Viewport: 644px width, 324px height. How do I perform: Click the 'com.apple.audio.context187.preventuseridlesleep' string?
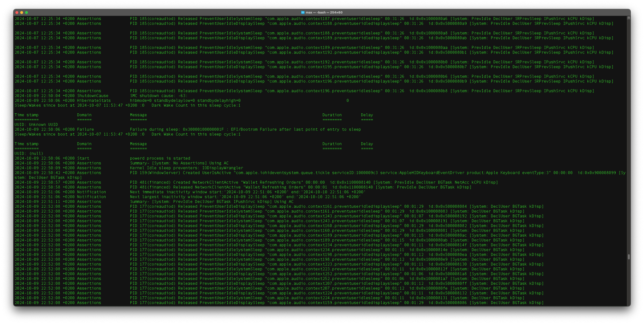pos(324,19)
